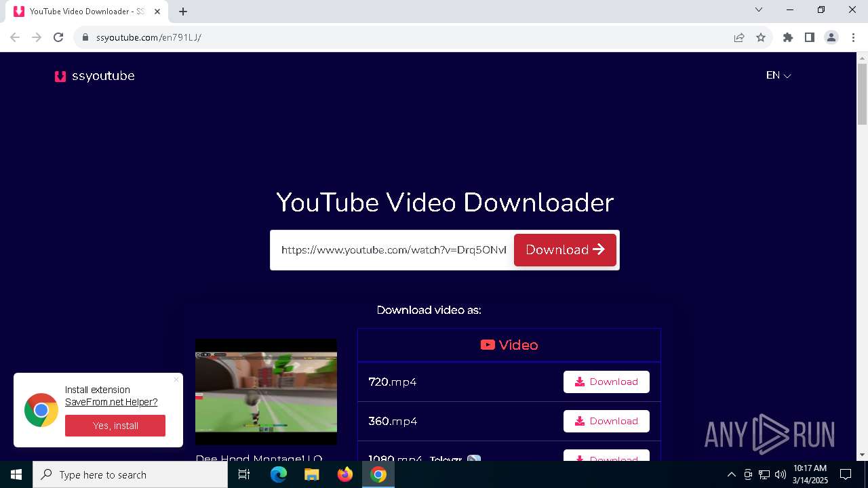
Task: Download the 720.mp4 video
Action: [x=606, y=382]
